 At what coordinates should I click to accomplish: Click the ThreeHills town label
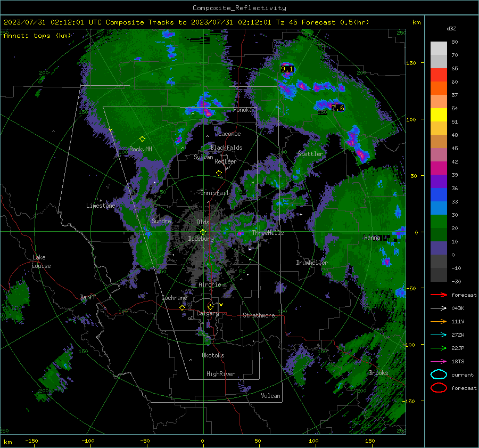268,233
